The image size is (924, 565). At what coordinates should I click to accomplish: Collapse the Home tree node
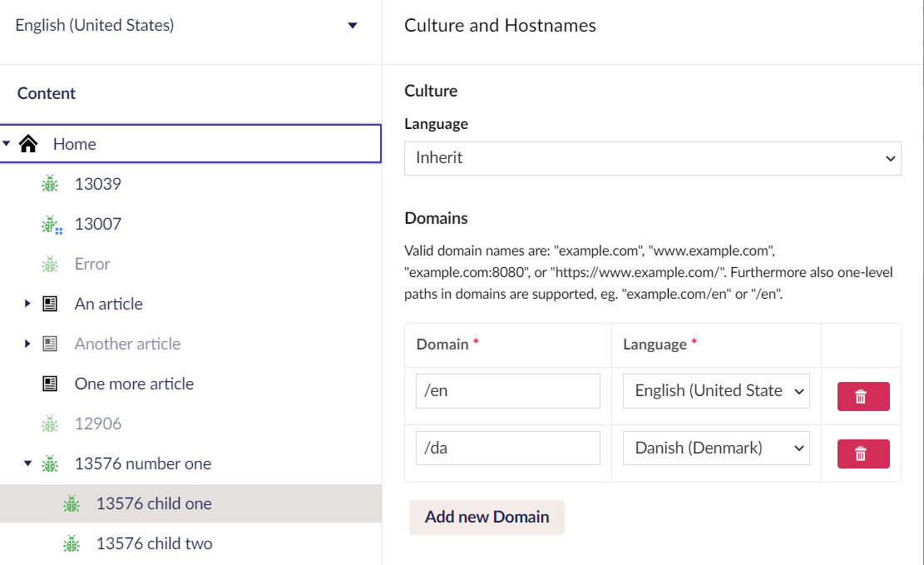[x=7, y=143]
